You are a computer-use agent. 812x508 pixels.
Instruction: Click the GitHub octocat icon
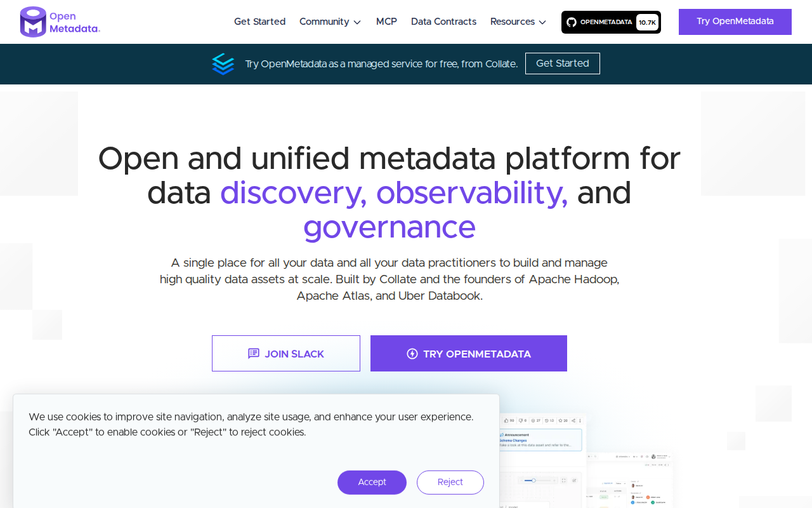tap(571, 22)
